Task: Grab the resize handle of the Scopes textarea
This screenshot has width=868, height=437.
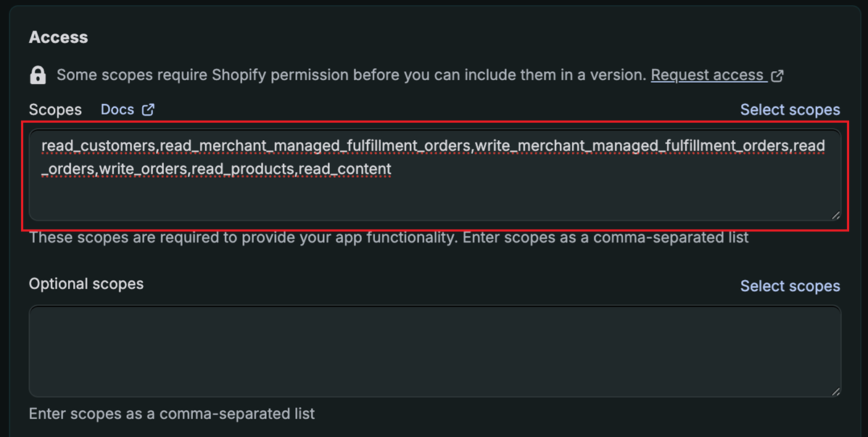Action: (x=836, y=215)
